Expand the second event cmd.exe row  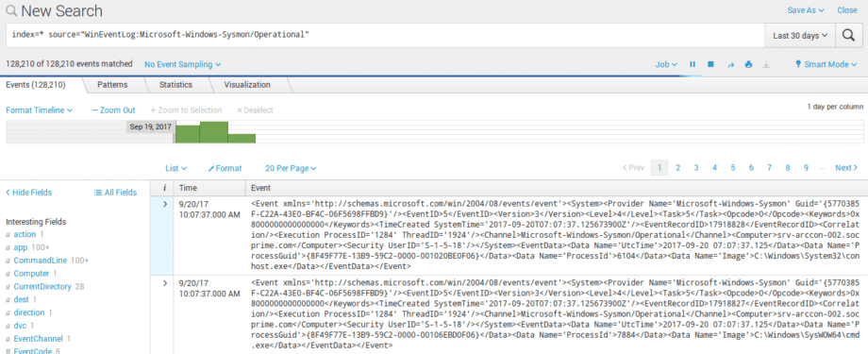tap(164, 283)
